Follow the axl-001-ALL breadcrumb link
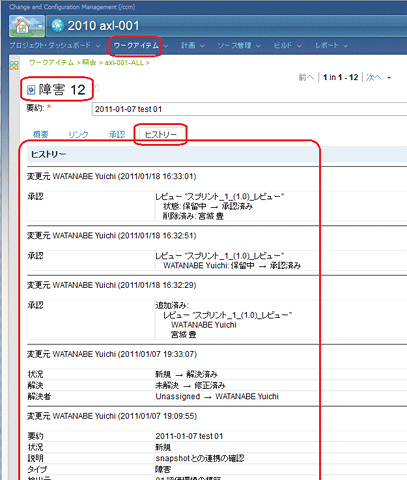 (x=124, y=63)
